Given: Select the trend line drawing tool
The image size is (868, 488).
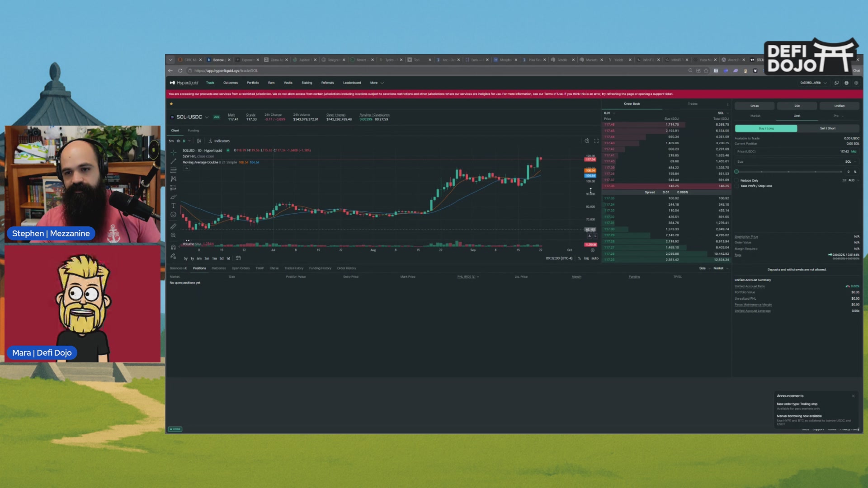Looking at the screenshot, I should click(173, 161).
